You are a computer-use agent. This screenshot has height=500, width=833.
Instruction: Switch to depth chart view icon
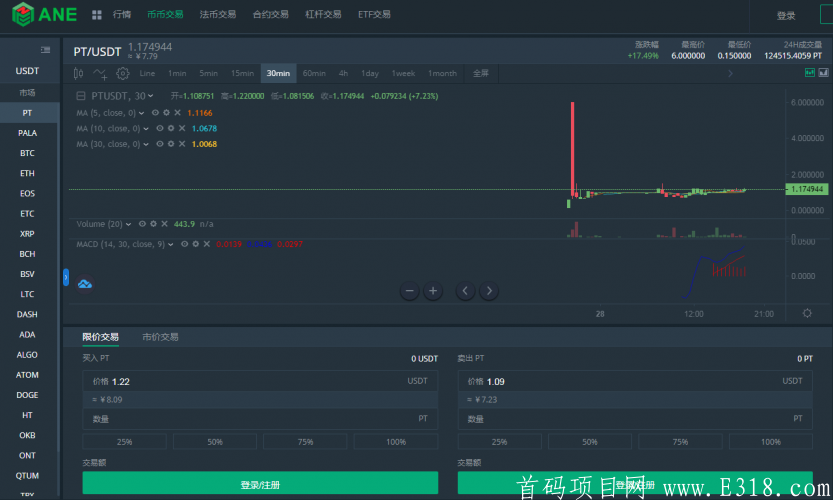point(822,73)
